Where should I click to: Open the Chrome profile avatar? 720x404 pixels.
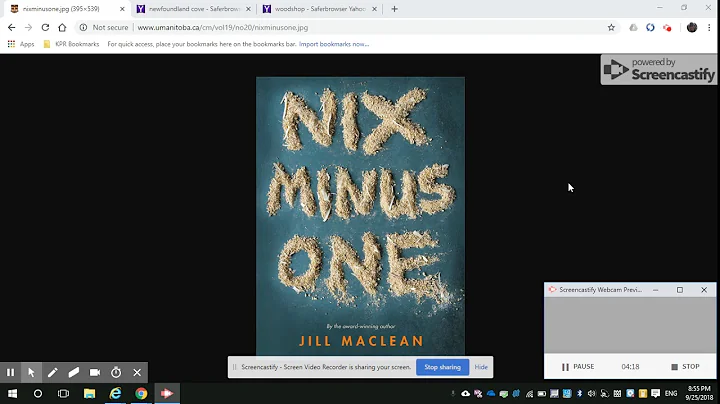pos(692,28)
